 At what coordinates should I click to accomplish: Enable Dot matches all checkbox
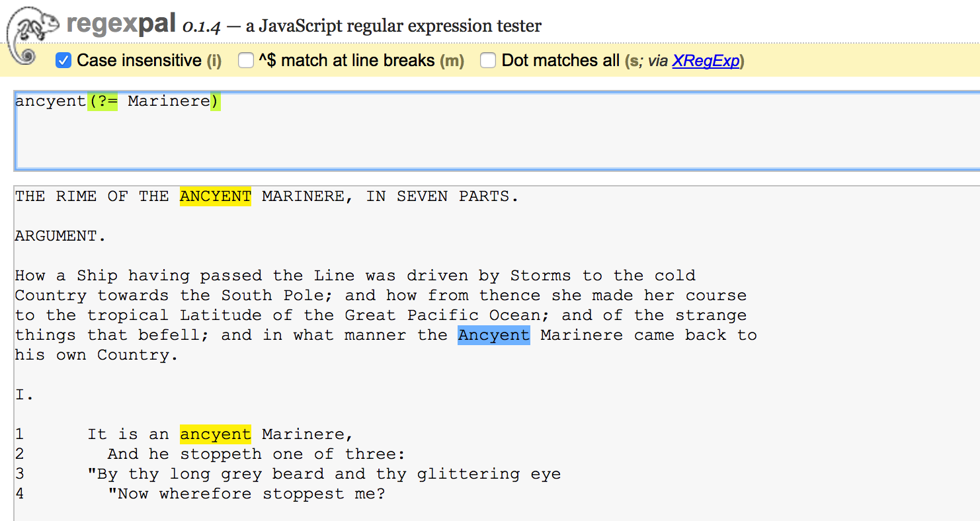click(488, 61)
